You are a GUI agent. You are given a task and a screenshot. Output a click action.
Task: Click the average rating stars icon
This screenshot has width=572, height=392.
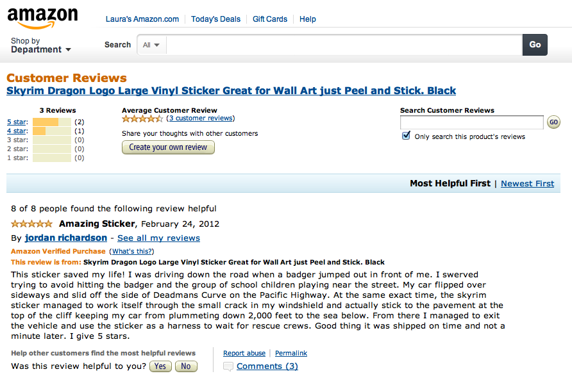[x=142, y=118]
